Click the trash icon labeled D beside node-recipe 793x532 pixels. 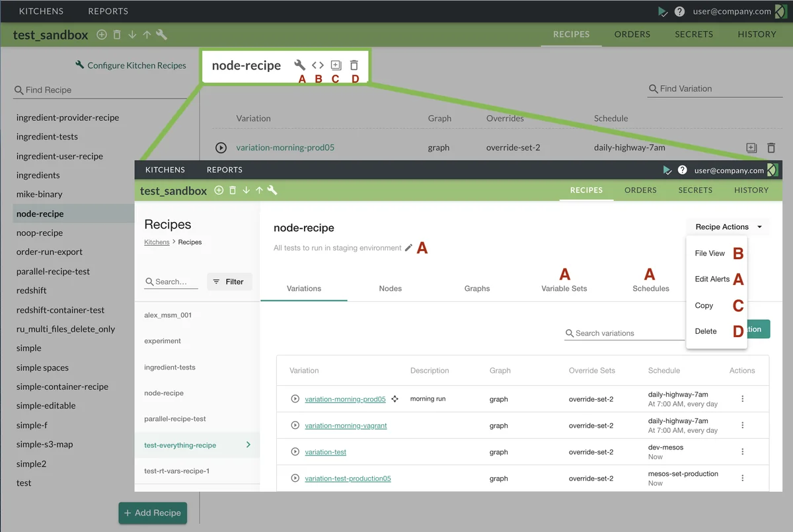354,65
